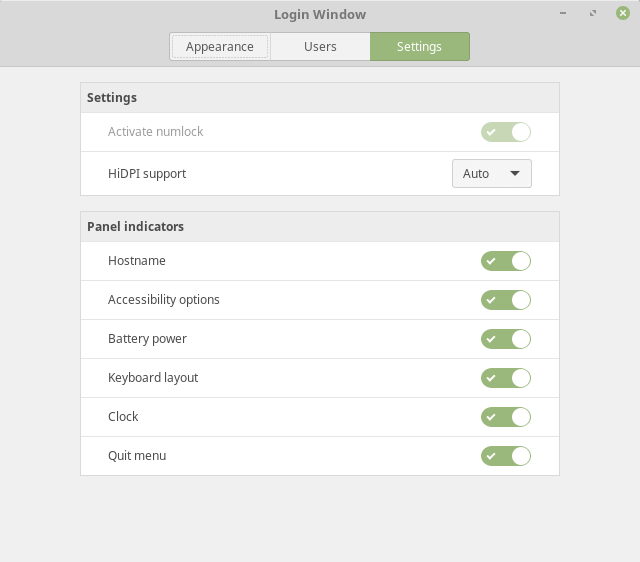The height and width of the screenshot is (562, 640).
Task: Click the Panel indicators section header
Action: [136, 227]
